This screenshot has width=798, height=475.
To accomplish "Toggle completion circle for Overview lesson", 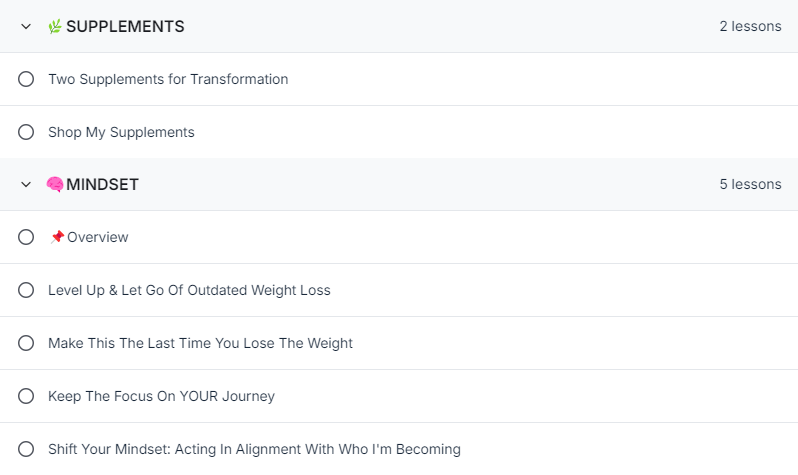I will [x=26, y=237].
